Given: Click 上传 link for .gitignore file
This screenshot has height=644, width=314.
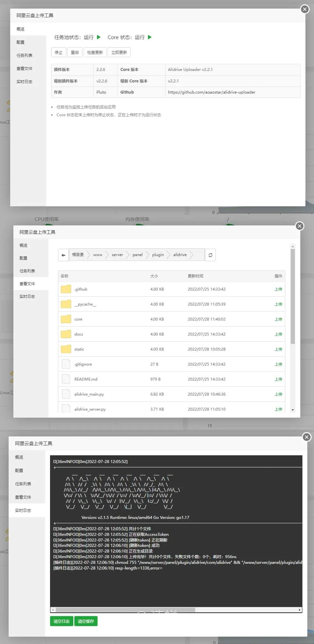Looking at the screenshot, I should (278, 364).
